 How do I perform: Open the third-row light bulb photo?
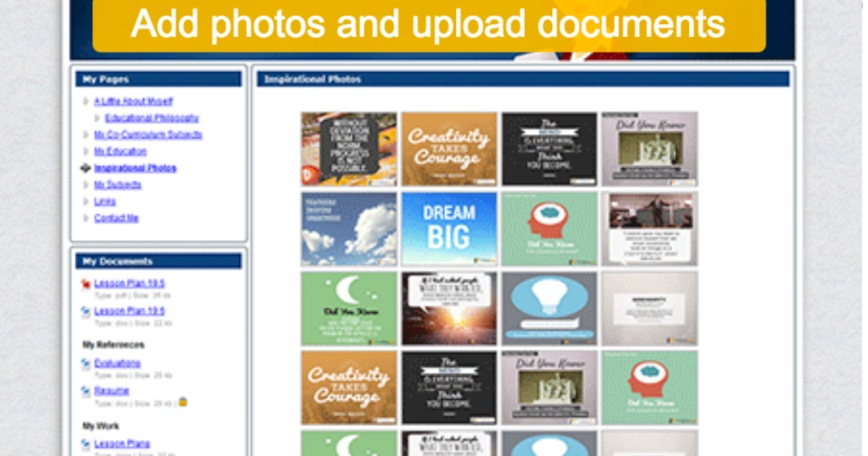(x=549, y=309)
